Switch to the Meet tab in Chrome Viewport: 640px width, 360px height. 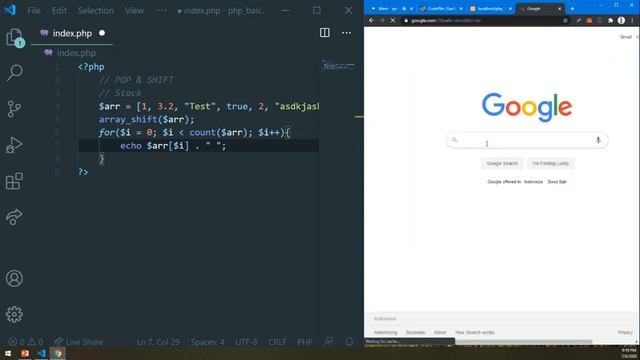(x=391, y=9)
